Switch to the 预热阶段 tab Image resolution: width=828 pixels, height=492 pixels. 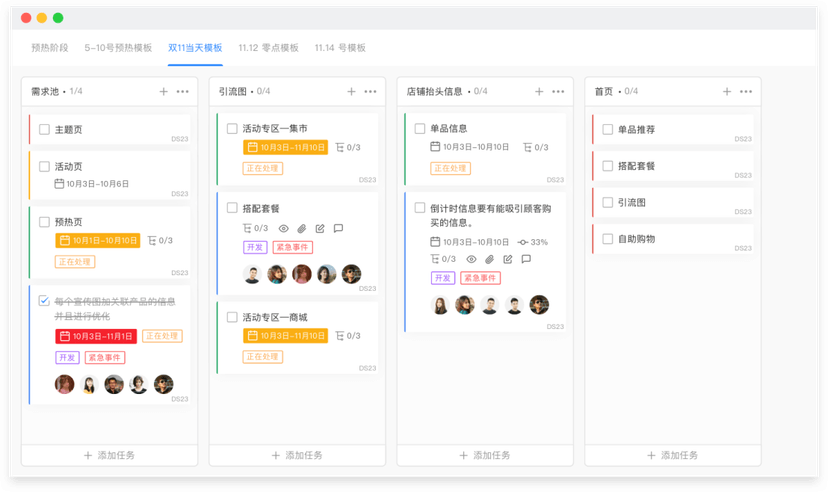(50, 48)
